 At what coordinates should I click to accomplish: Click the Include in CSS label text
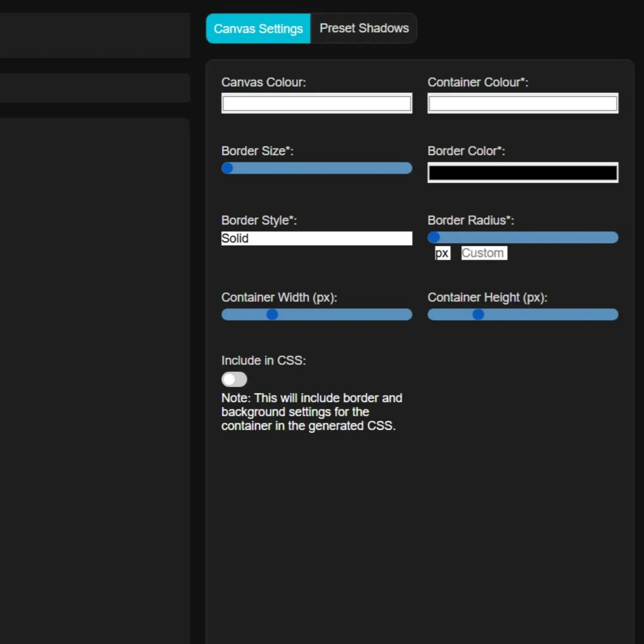pos(263,361)
